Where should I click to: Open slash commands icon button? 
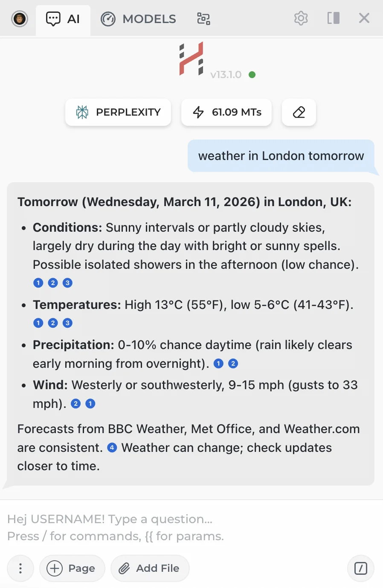click(x=361, y=568)
